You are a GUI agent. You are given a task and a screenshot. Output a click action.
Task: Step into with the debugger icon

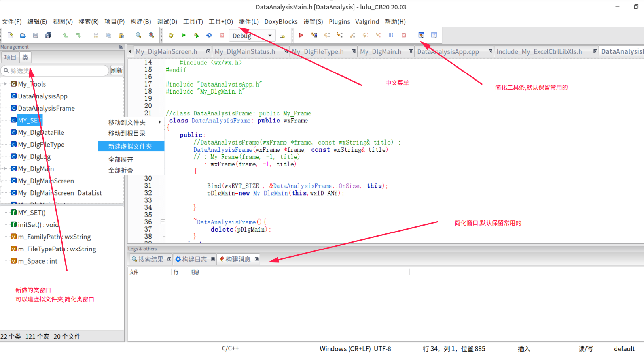click(340, 35)
